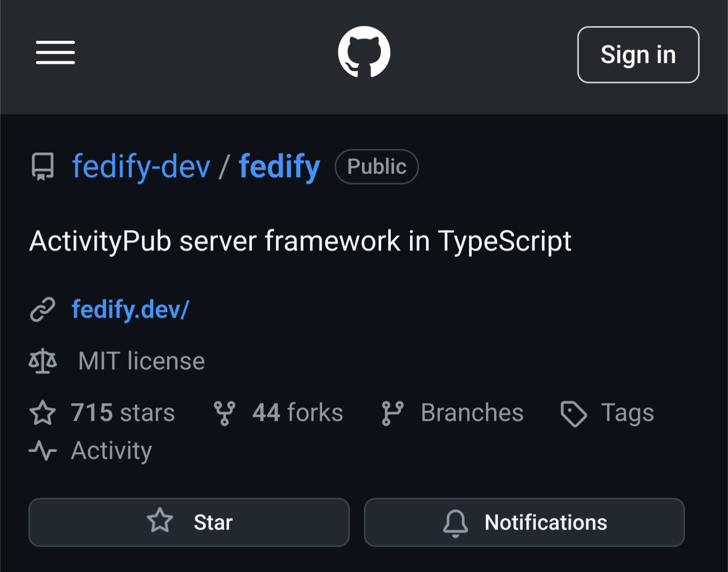Click the GitHub Octocat logo

364,52
